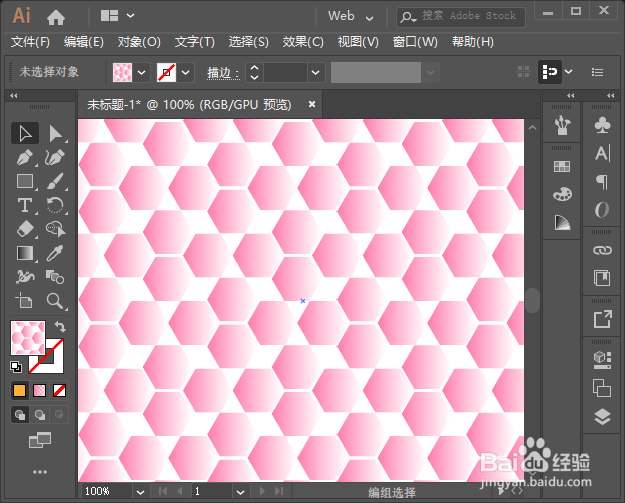
Task: Open the Home screen icon
Action: (x=56, y=17)
